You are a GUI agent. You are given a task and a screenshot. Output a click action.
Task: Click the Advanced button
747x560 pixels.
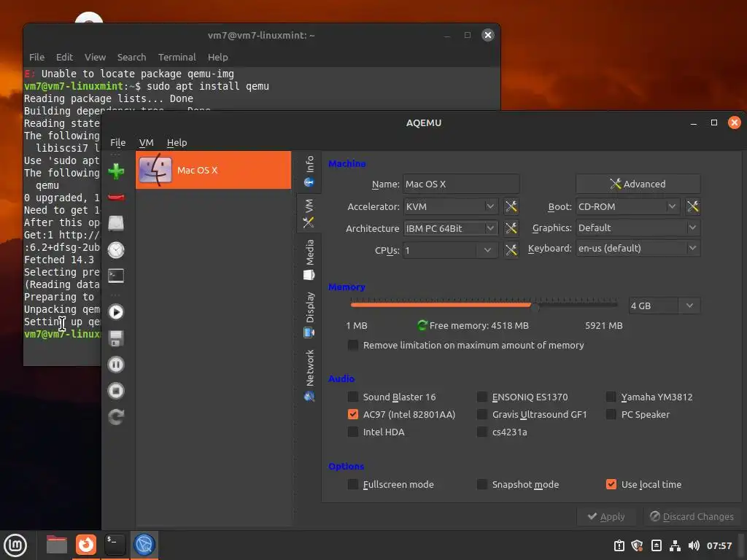pos(638,184)
